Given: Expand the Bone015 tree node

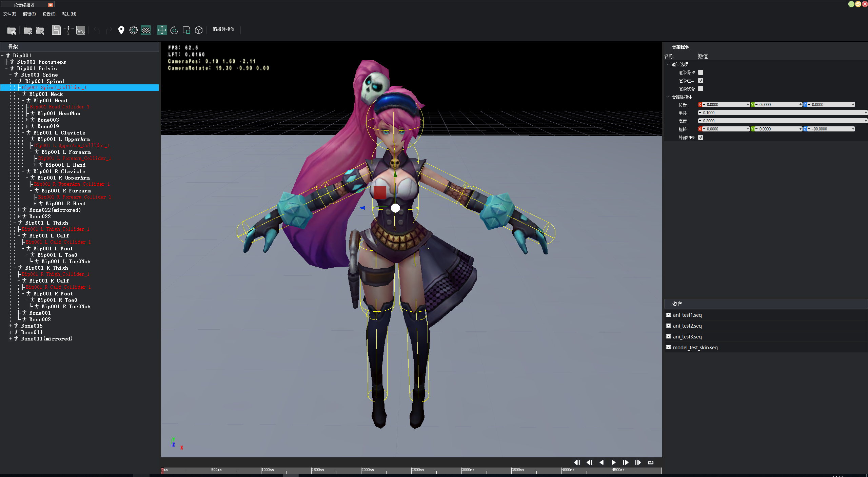Looking at the screenshot, I should click(11, 326).
